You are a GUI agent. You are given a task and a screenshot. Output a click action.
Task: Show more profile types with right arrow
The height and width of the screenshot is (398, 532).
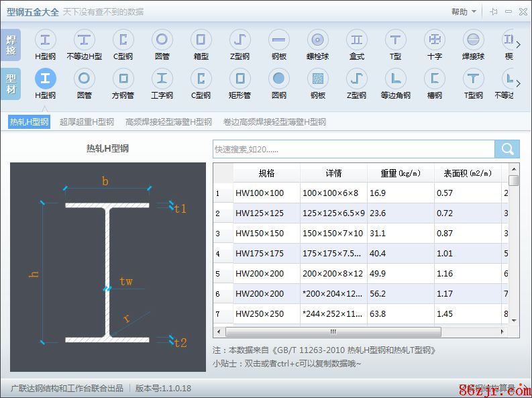pyautogui.click(x=517, y=83)
